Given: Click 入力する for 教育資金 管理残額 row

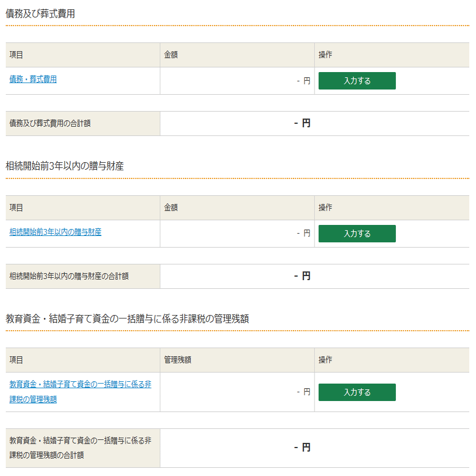Looking at the screenshot, I should [x=357, y=392].
